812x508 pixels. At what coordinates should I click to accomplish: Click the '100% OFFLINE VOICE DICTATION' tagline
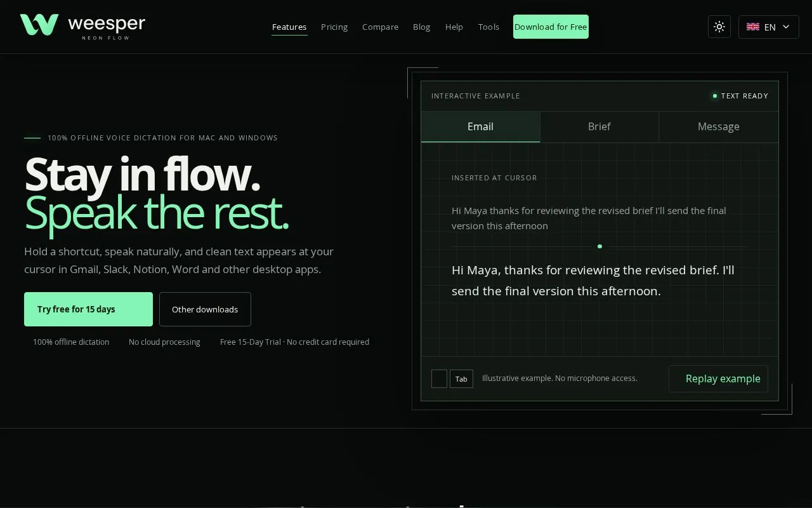tap(162, 138)
